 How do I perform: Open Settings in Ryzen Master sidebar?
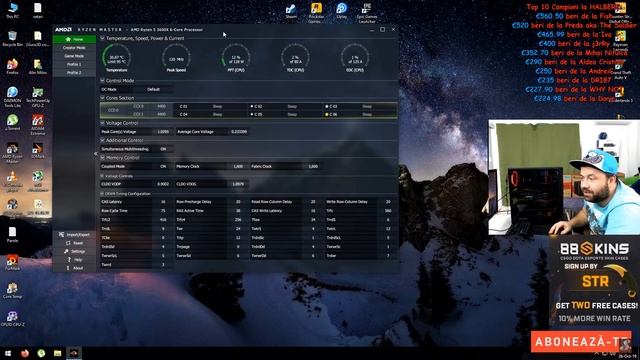(74, 251)
